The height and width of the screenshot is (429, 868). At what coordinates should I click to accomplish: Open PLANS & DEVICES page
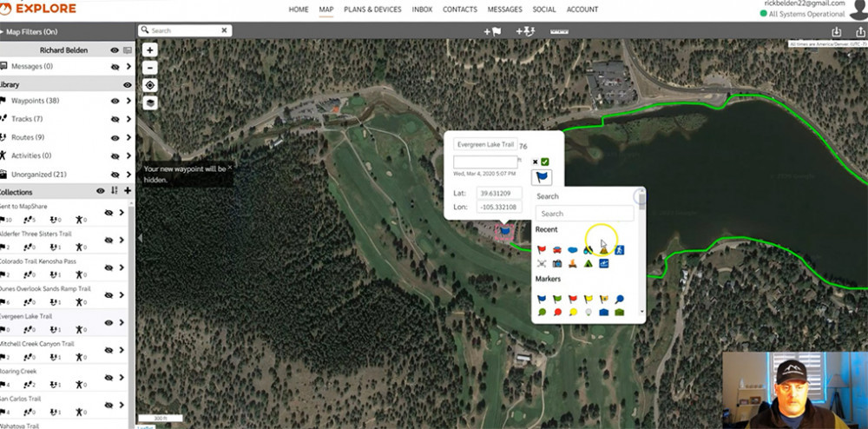point(372,10)
